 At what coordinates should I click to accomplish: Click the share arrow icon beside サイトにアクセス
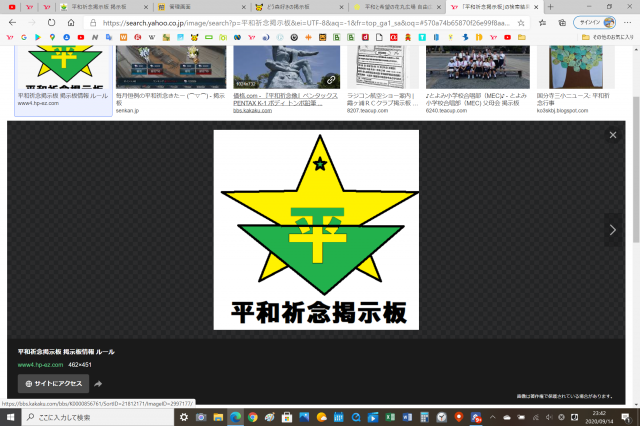pyautogui.click(x=99, y=383)
